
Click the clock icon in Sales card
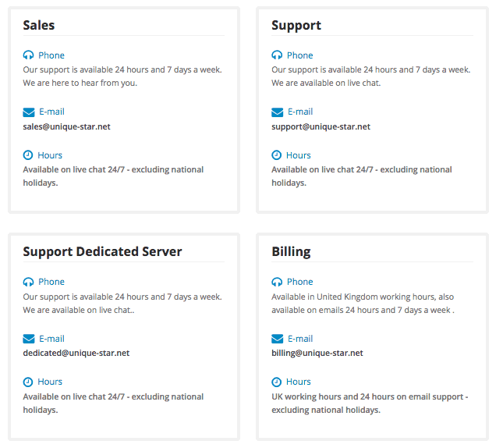(x=28, y=155)
